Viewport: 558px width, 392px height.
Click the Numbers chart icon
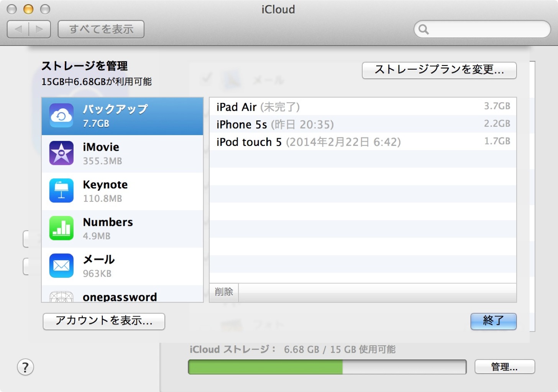tap(61, 228)
